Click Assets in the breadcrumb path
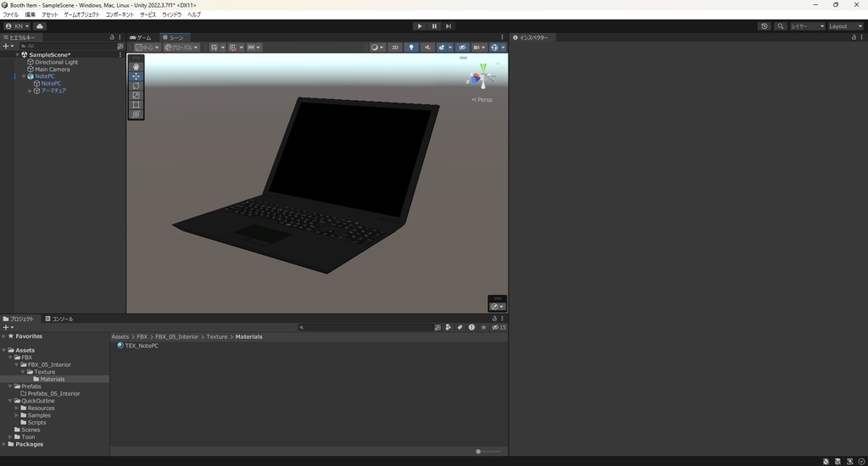This screenshot has height=466, width=868. (x=120, y=336)
